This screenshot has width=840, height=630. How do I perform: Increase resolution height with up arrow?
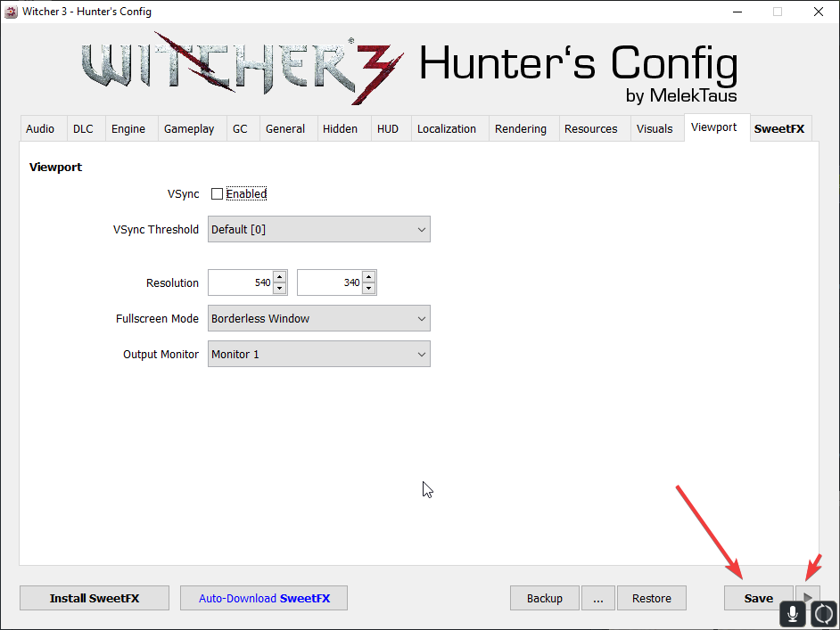click(x=368, y=277)
